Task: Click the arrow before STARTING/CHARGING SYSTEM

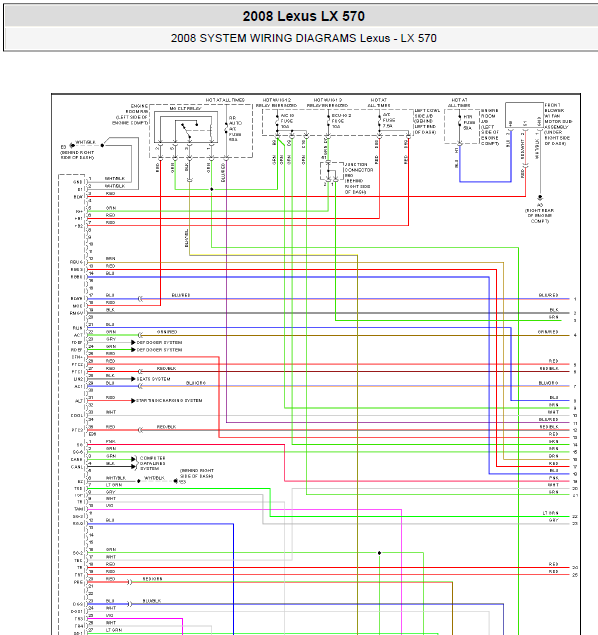Action: 133,401
